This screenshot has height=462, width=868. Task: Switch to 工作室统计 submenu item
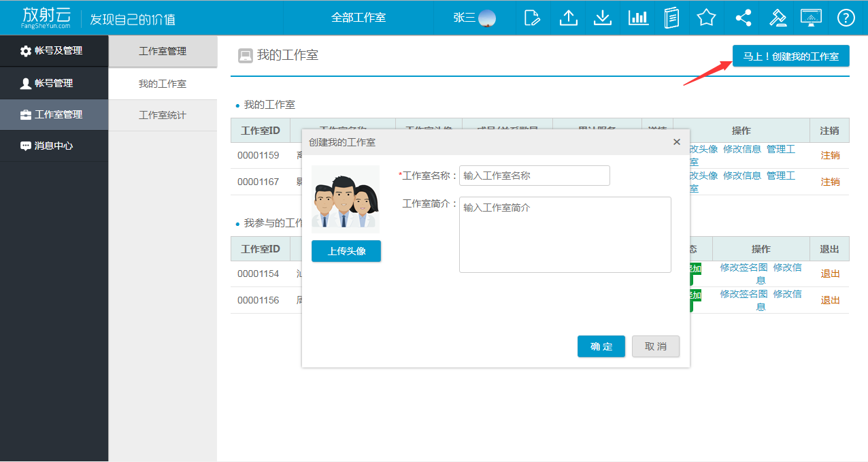click(163, 115)
